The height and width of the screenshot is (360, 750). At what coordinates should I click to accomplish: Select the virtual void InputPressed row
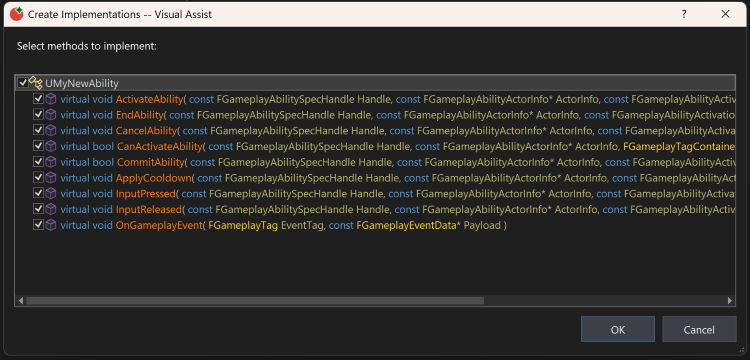(x=375, y=194)
